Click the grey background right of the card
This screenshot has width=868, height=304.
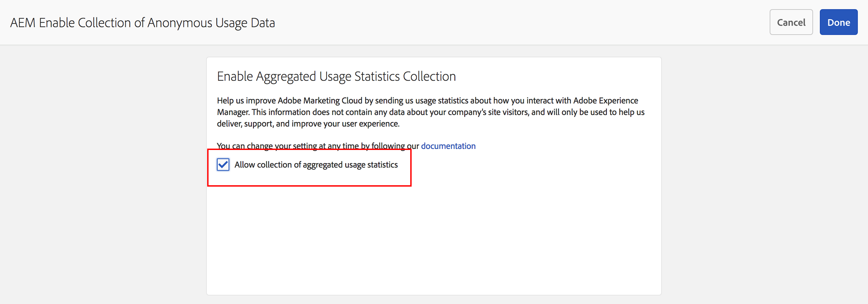(763, 170)
